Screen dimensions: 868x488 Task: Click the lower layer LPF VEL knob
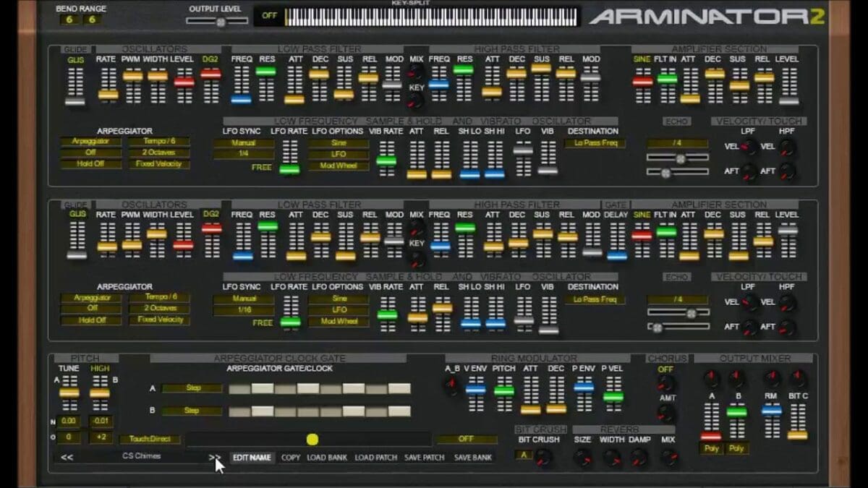pyautogui.click(x=749, y=302)
